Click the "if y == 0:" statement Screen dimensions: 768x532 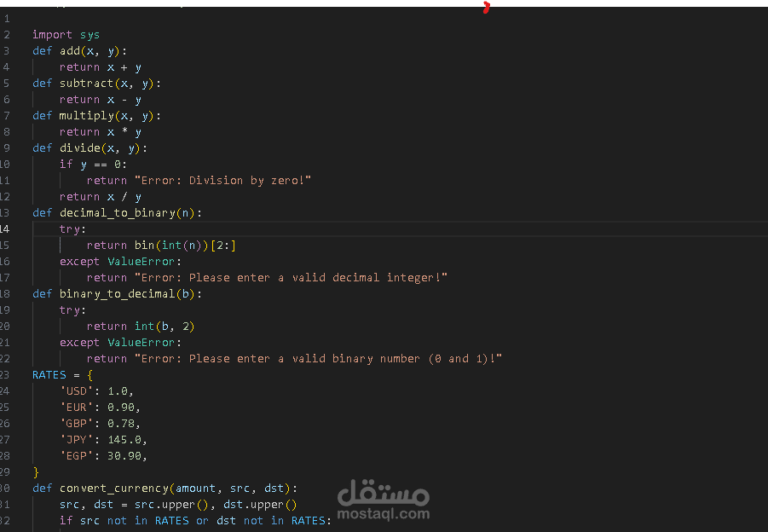[x=93, y=164]
